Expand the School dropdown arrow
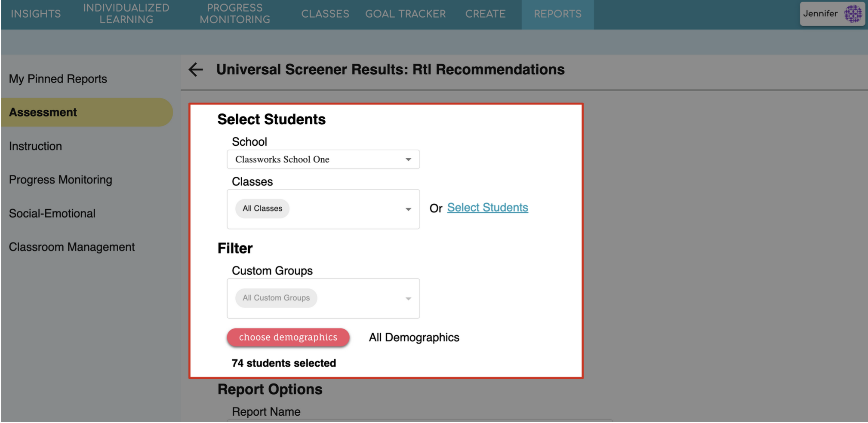This screenshot has width=868, height=423. (408, 159)
